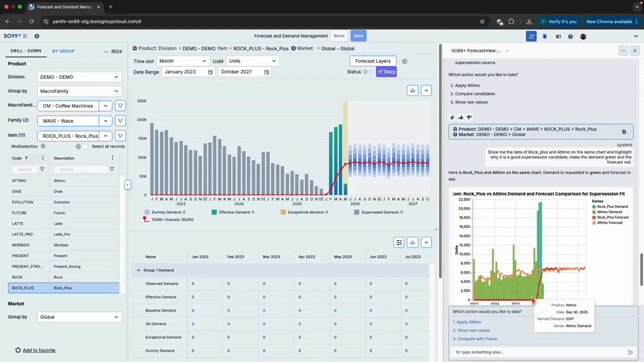
Task: Open the More menu
Action: [116, 51]
